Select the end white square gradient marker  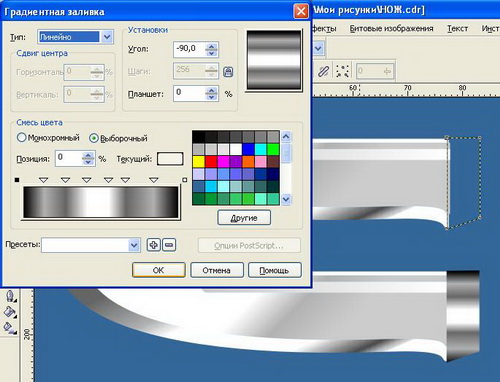tap(185, 180)
